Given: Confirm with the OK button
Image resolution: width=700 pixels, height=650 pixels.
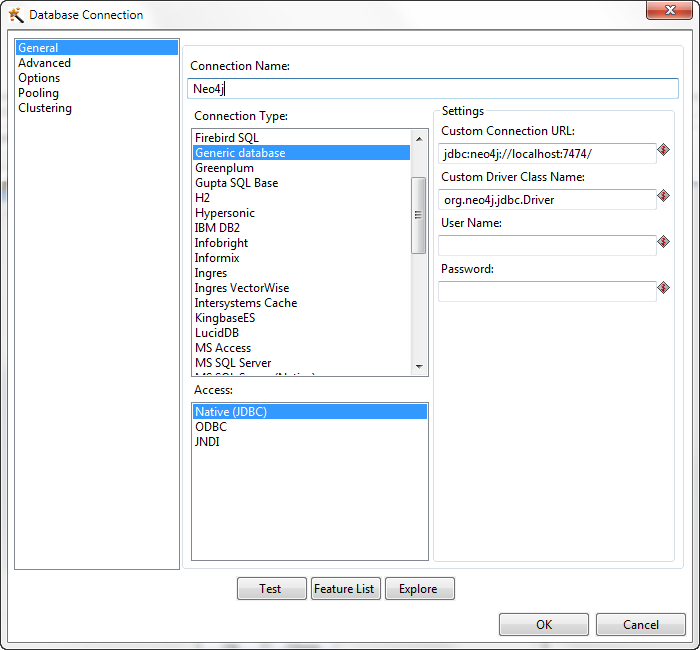Looking at the screenshot, I should tap(544, 624).
